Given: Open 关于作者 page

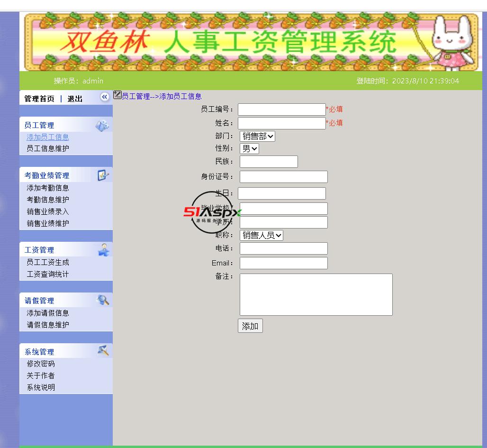Looking at the screenshot, I should [x=41, y=375].
